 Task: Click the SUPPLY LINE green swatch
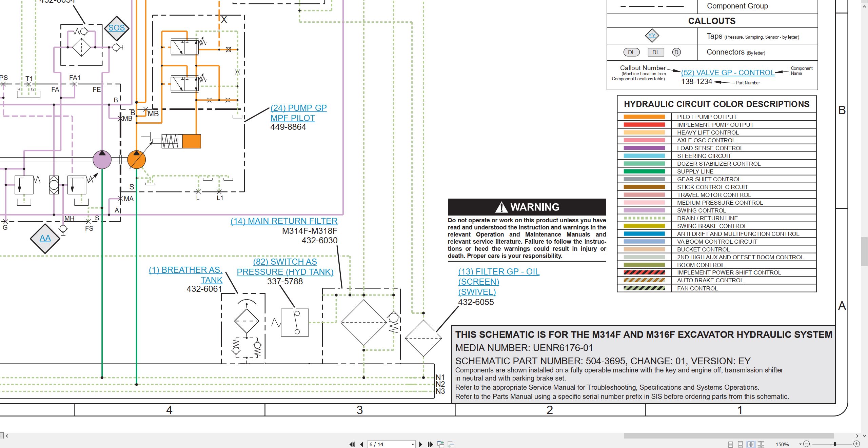coord(644,171)
